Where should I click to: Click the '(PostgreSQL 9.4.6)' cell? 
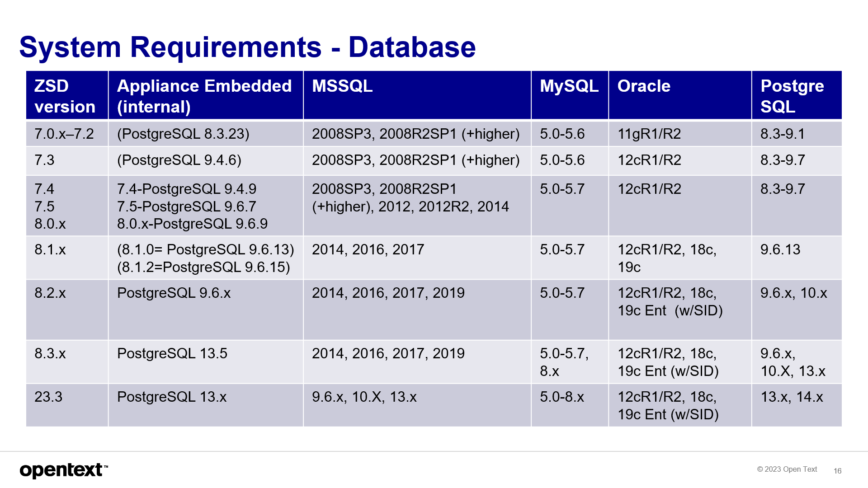tap(206, 160)
